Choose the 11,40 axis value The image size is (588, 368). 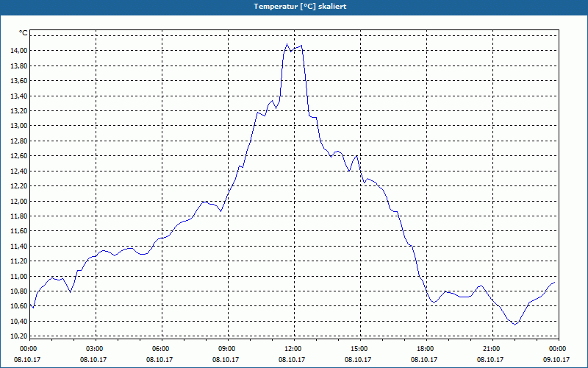[18, 246]
